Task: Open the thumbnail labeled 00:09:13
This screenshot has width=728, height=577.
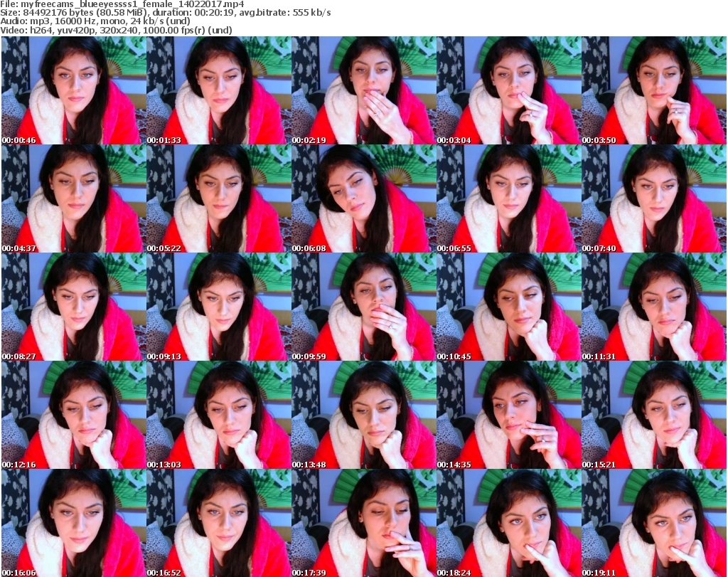Action: tap(219, 307)
